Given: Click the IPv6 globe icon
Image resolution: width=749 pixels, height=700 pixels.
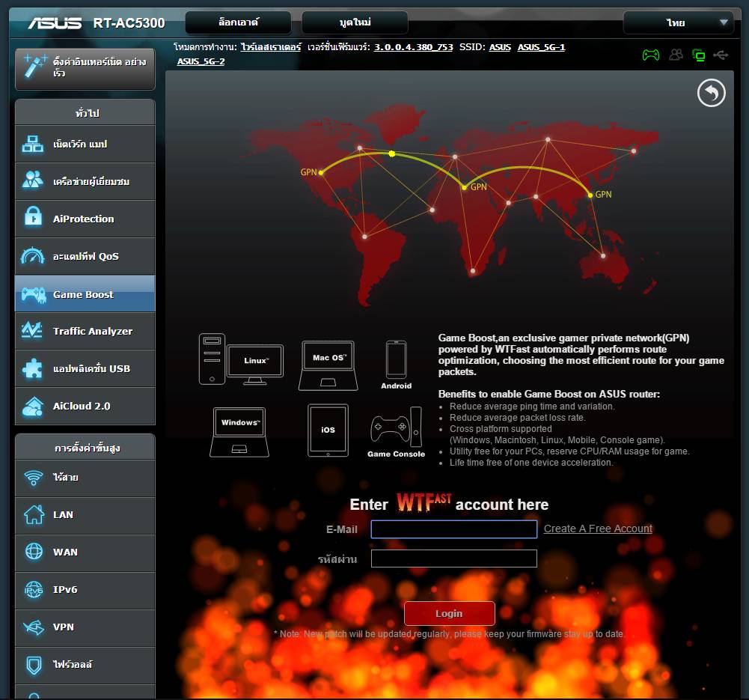Looking at the screenshot, I should pos(34,589).
